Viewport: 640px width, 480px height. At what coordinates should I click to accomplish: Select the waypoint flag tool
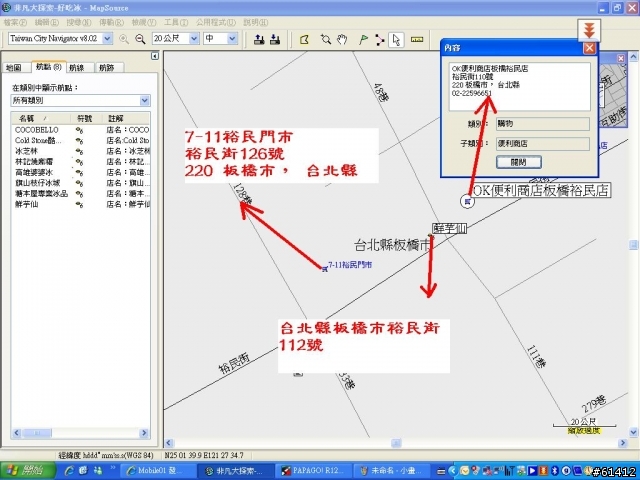(363, 39)
